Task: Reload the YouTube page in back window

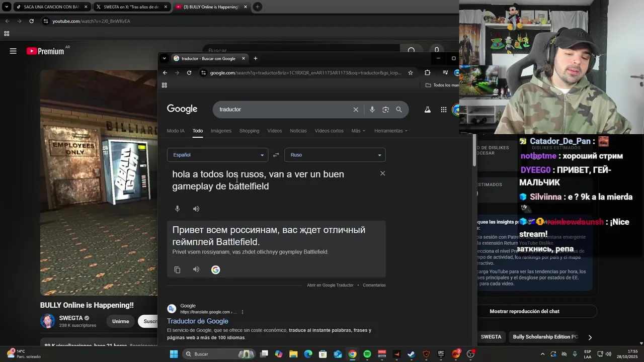Action: tap(31, 21)
